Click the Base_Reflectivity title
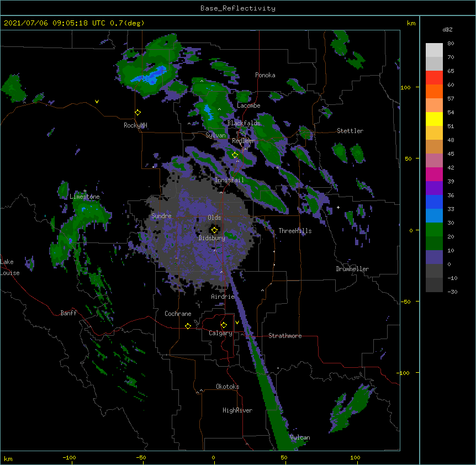476x465 pixels. coord(238,8)
